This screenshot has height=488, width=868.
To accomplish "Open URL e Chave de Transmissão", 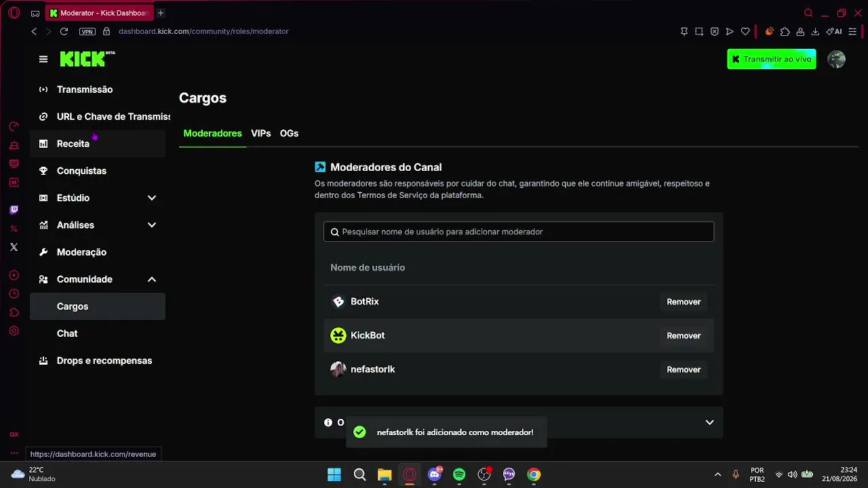I will pos(98,117).
